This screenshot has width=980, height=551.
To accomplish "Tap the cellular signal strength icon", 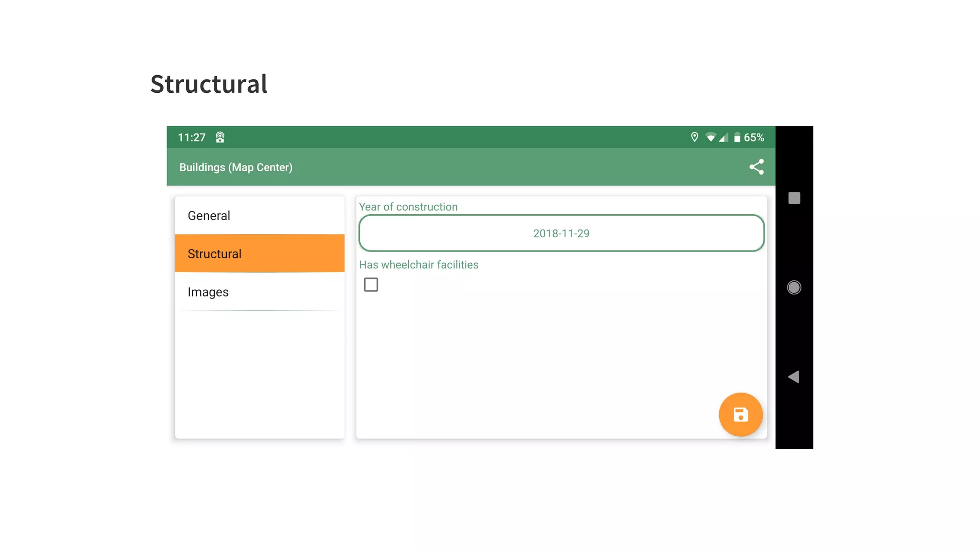I will tap(724, 138).
